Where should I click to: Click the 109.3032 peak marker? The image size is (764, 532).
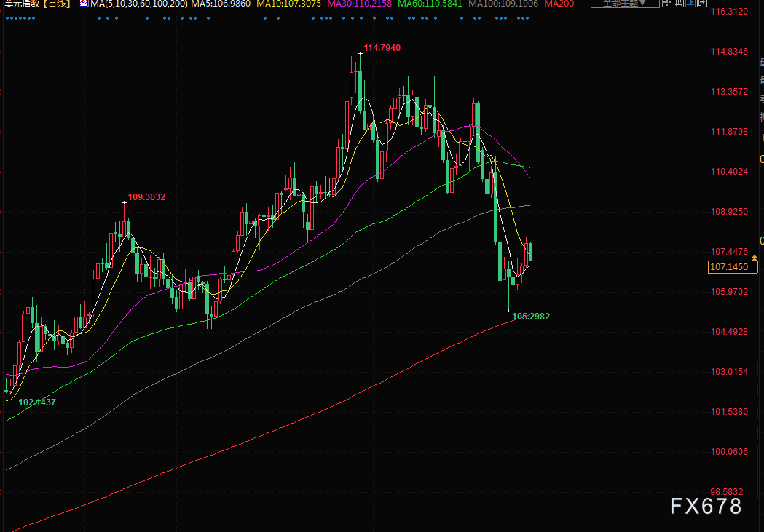[x=146, y=197]
